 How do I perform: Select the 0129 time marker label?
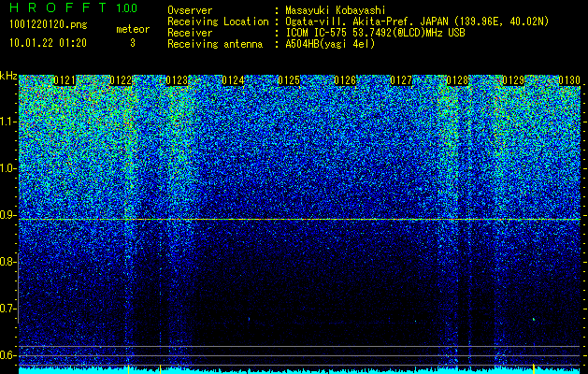[x=513, y=80]
